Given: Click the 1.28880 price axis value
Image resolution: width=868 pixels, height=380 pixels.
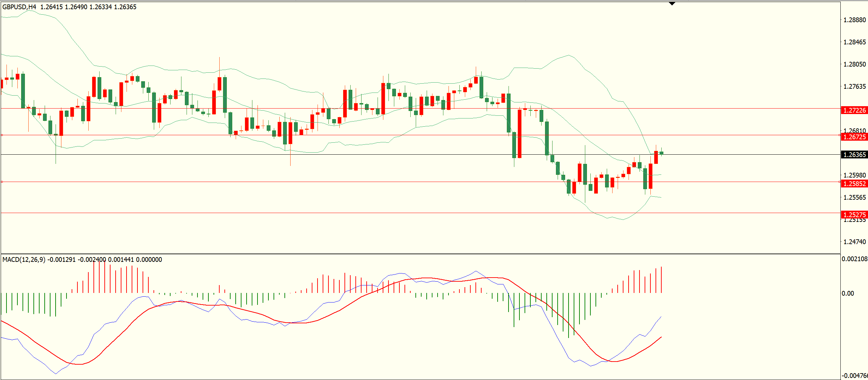Looking at the screenshot, I should [x=854, y=20].
